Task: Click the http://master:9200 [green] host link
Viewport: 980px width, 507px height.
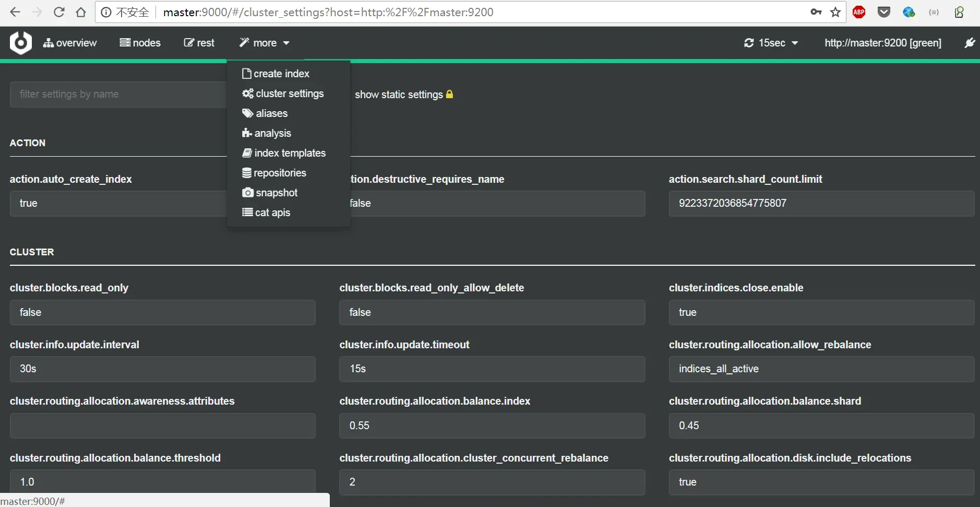Action: (883, 43)
